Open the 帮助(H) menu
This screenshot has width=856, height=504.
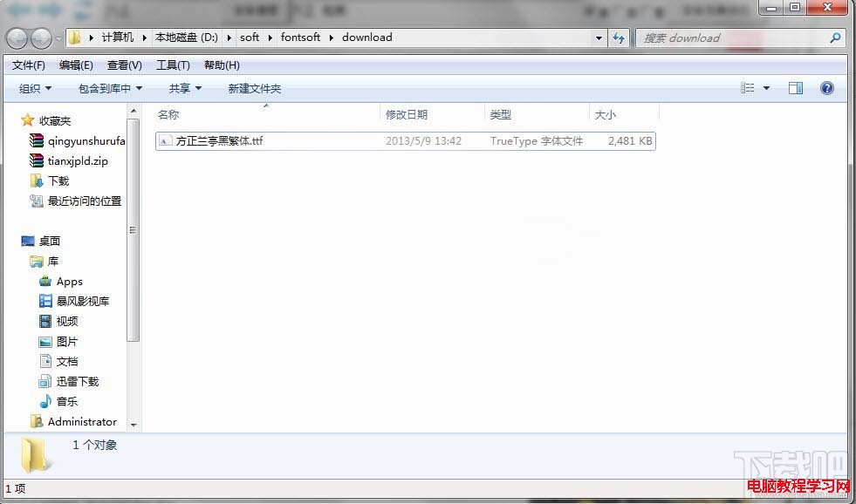click(222, 65)
